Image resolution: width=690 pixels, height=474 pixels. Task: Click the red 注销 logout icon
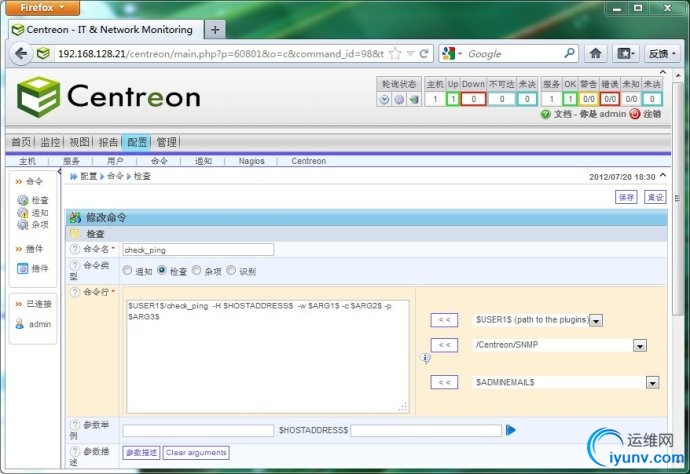coord(635,114)
